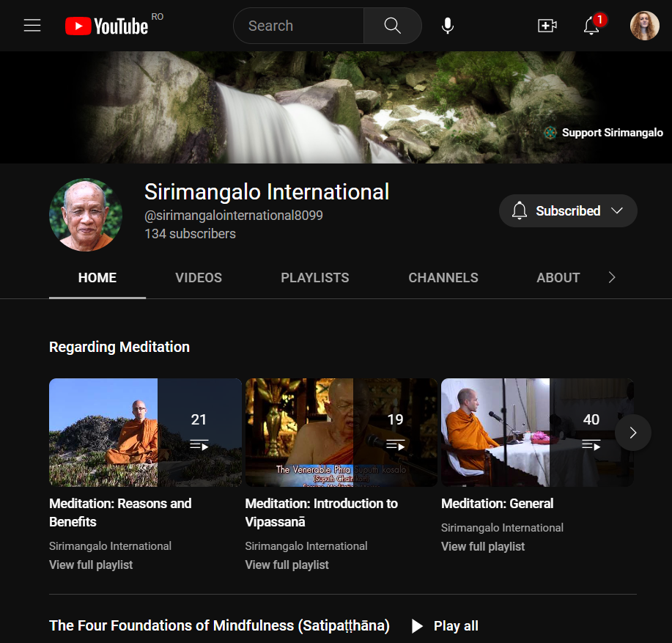The image size is (672, 643).
Task: Open the account avatar menu
Action: click(x=645, y=26)
